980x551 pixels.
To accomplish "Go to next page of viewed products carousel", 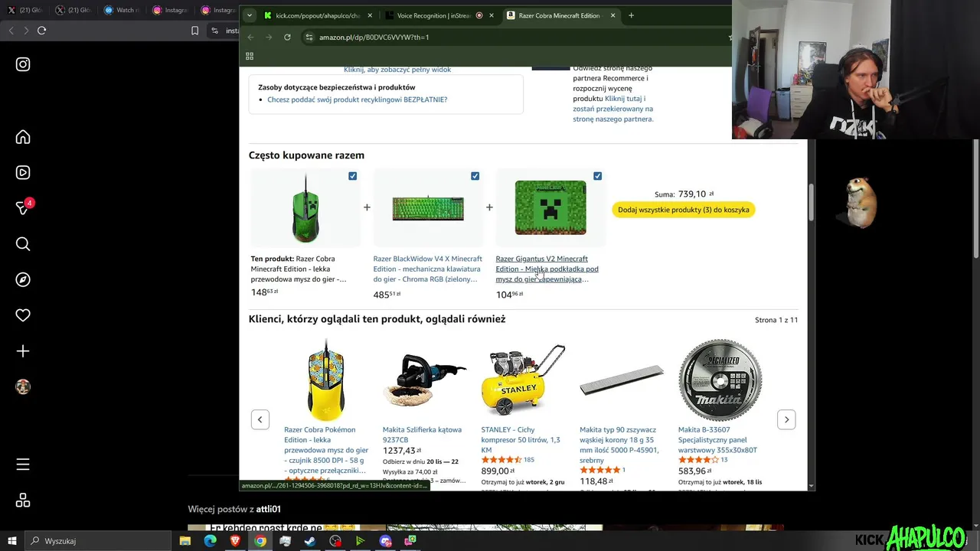I will (786, 419).
